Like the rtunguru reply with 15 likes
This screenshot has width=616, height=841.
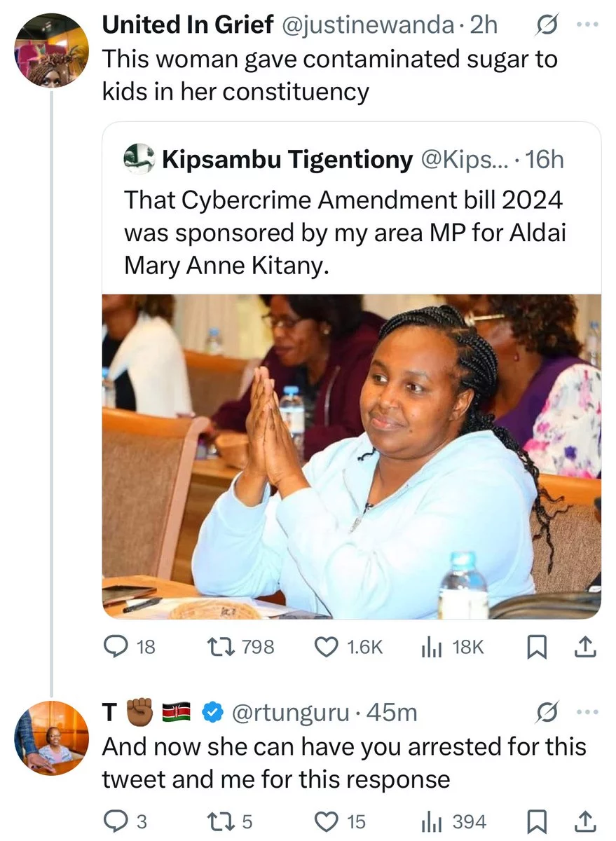click(325, 821)
